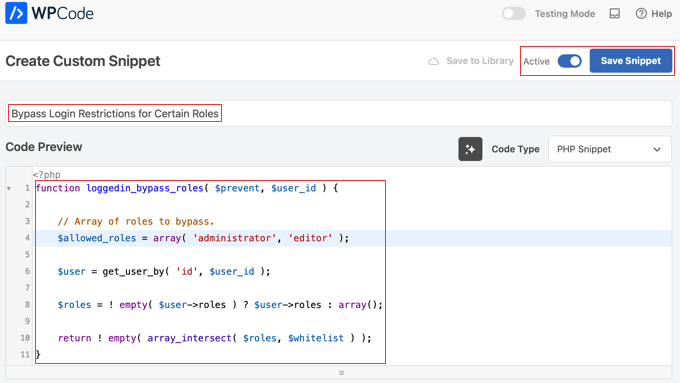Click the Create Custom Snippet heading
Image resolution: width=680 pixels, height=383 pixels.
(83, 61)
